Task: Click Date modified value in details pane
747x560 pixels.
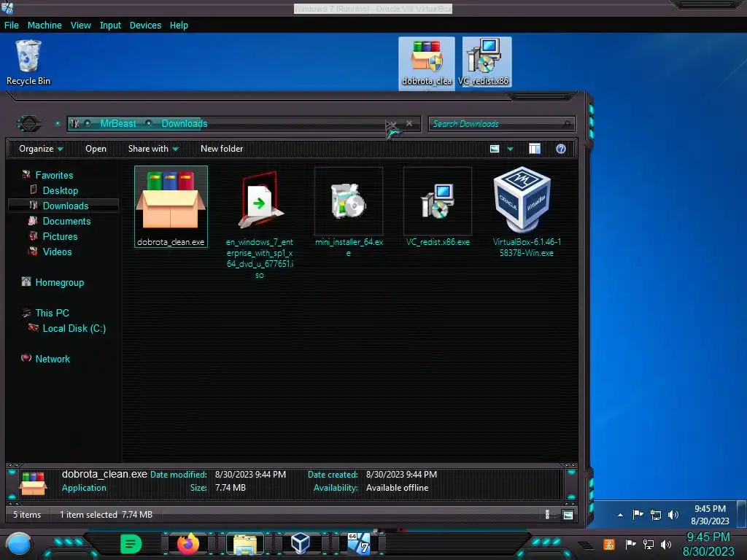Action: [x=250, y=474]
